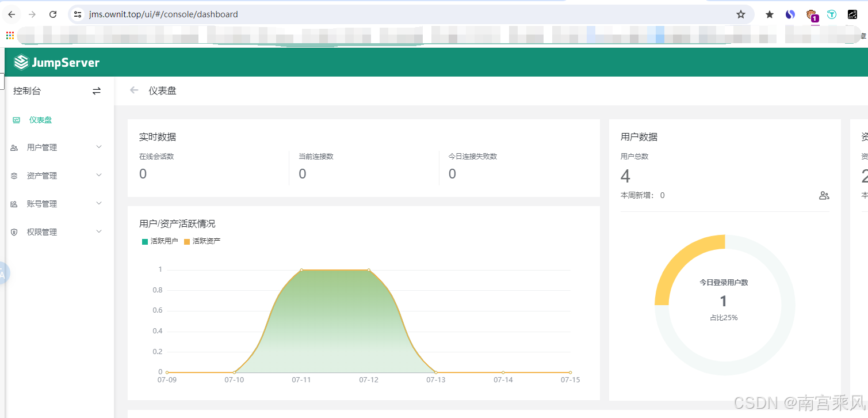Viewport: 868px width, 418px height.
Task: Toggle 活跃用户 series in chart legend
Action: click(160, 241)
